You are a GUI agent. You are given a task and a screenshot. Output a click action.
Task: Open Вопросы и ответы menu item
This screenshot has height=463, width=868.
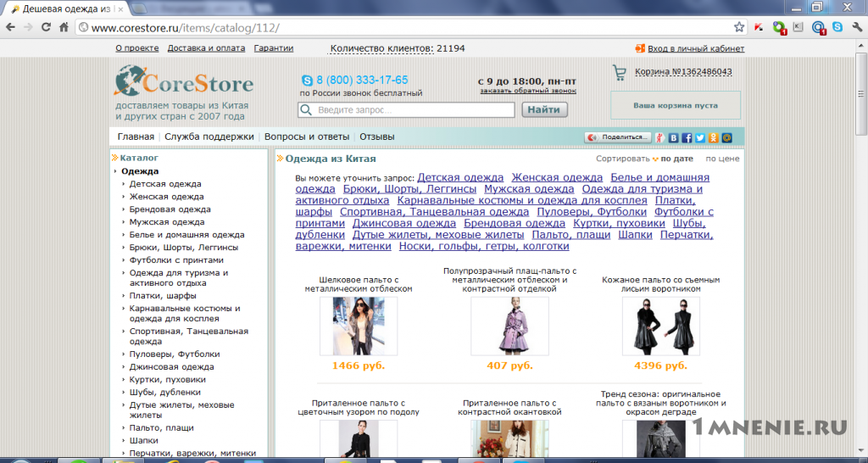click(307, 137)
